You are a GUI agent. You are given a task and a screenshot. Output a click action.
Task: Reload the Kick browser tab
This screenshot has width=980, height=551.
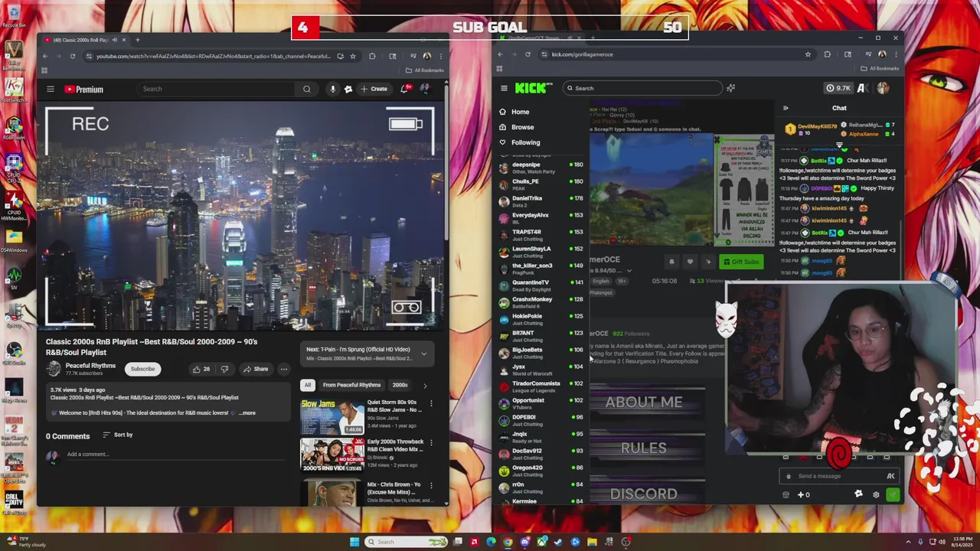528,54
